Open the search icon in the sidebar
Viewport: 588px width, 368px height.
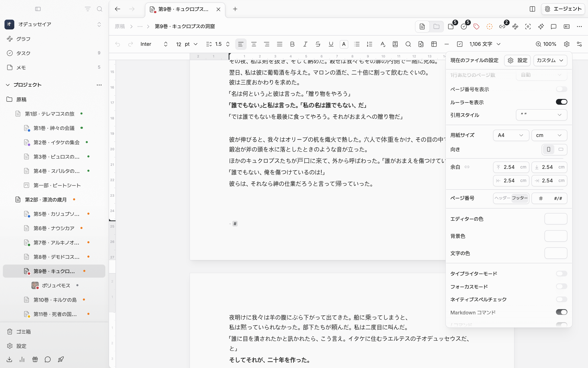coord(99,9)
